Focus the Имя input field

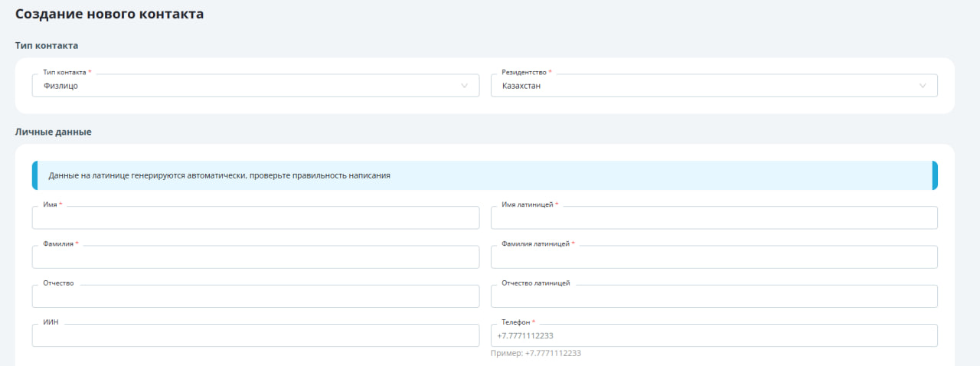point(255,218)
